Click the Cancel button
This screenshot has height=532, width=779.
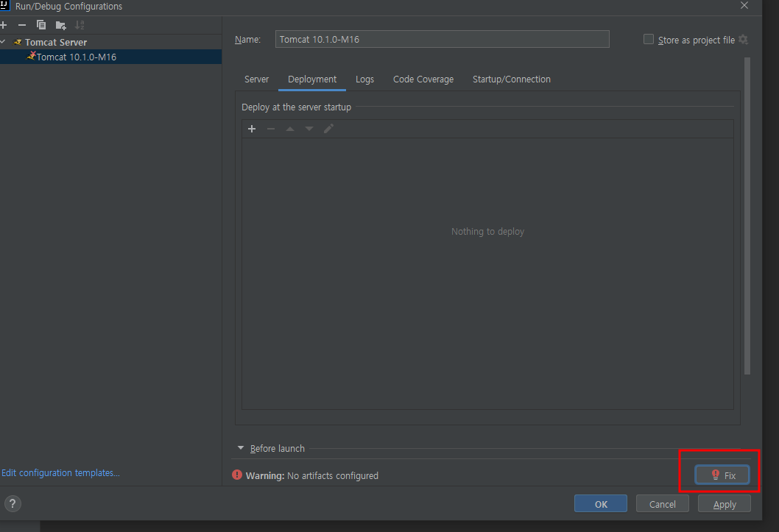point(662,504)
